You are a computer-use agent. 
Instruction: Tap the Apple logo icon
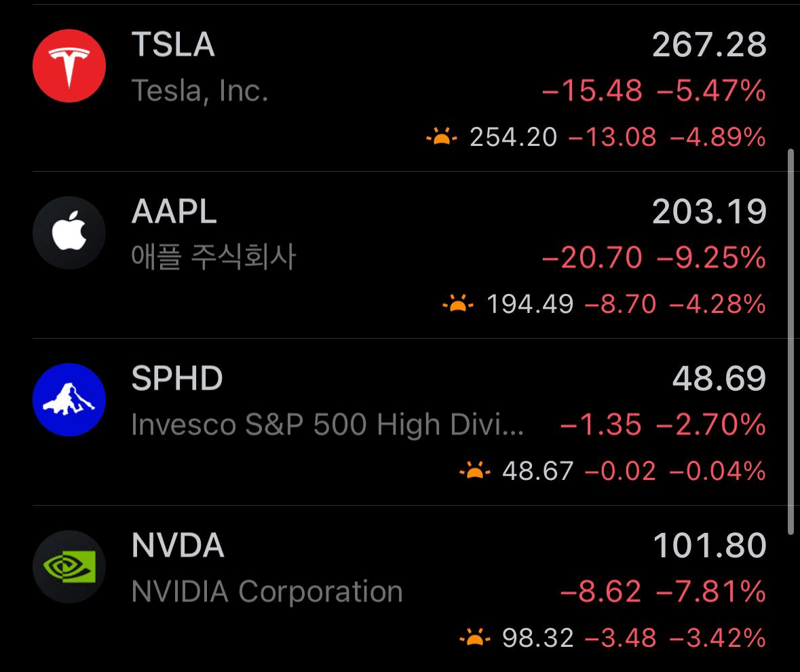click(69, 233)
